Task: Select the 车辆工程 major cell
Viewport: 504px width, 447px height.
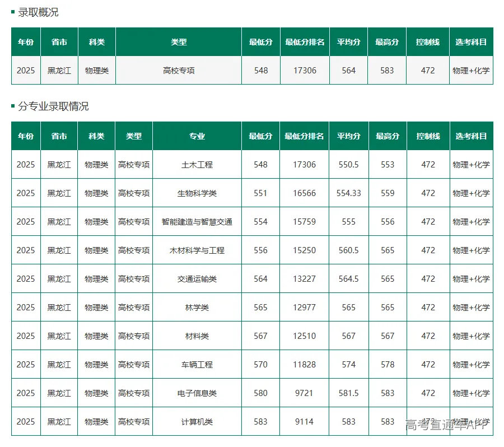Action: 197,365
